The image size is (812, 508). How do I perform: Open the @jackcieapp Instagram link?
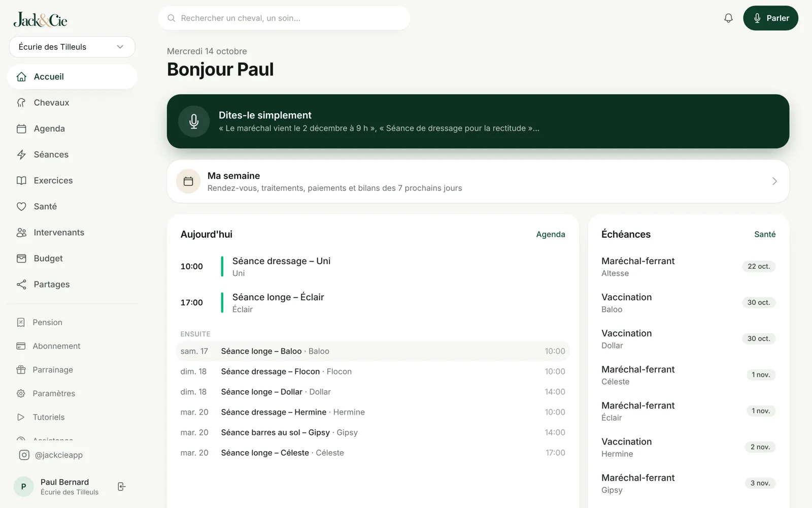[x=51, y=455]
